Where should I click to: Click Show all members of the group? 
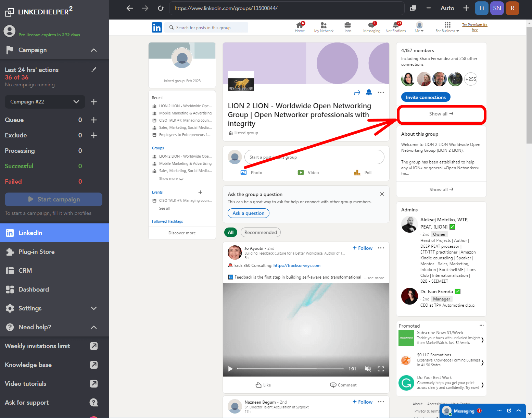coord(441,114)
